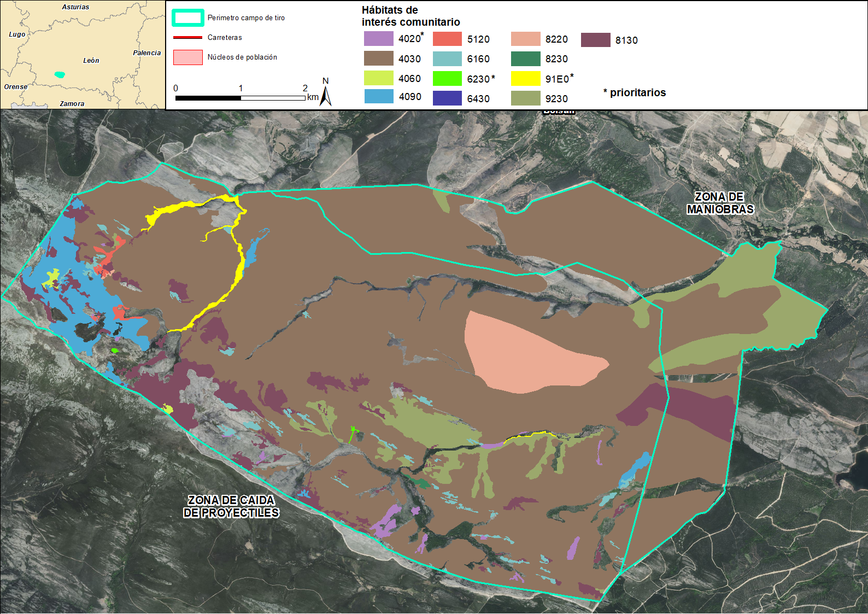
Task: Click the red 5120 legend swatch
Action: pos(447,39)
